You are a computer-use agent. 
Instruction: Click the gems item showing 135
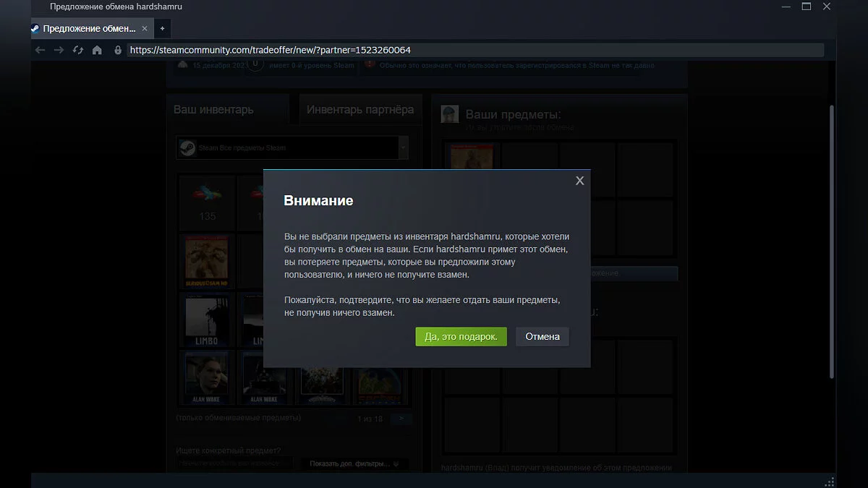click(x=207, y=202)
